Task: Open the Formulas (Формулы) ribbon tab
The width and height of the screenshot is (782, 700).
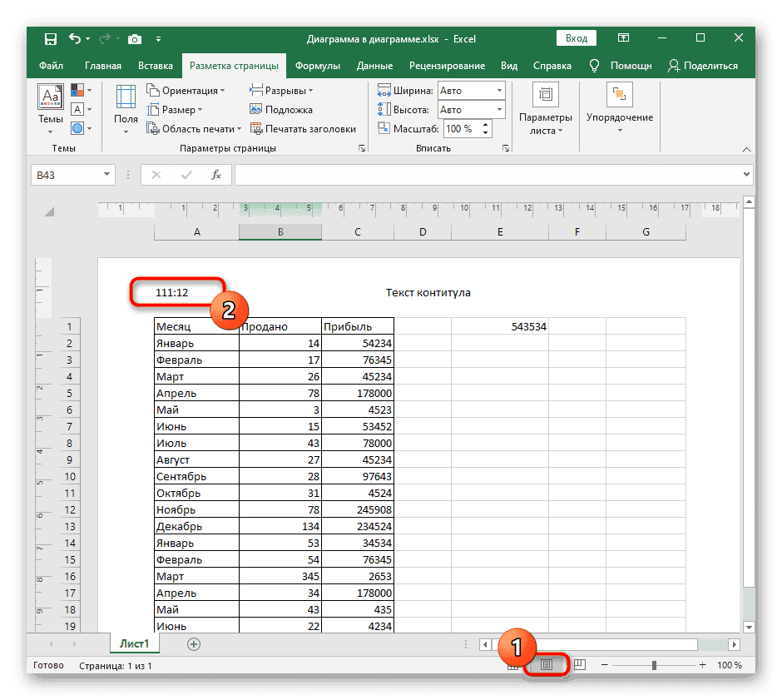Action: (x=317, y=66)
